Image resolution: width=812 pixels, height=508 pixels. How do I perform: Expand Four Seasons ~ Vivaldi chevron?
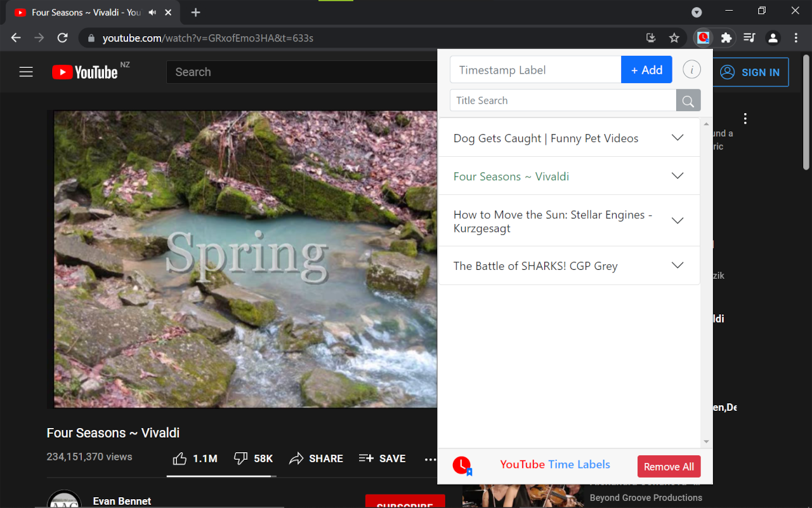[678, 176]
